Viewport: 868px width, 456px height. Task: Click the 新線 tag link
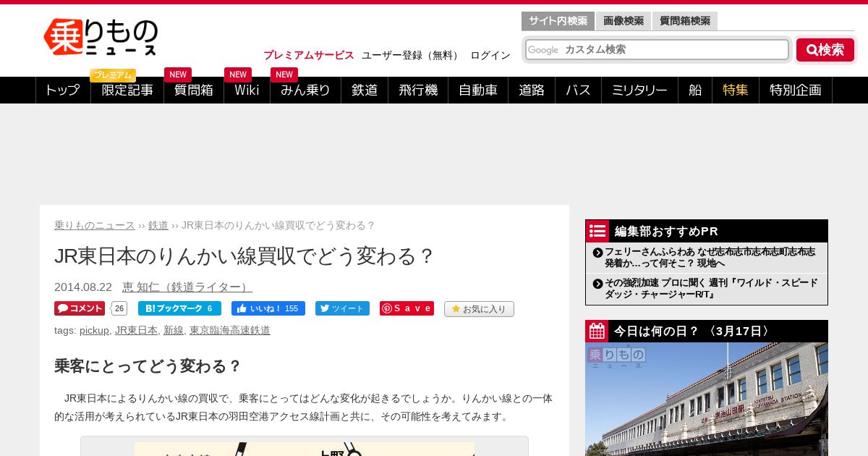[x=174, y=330]
